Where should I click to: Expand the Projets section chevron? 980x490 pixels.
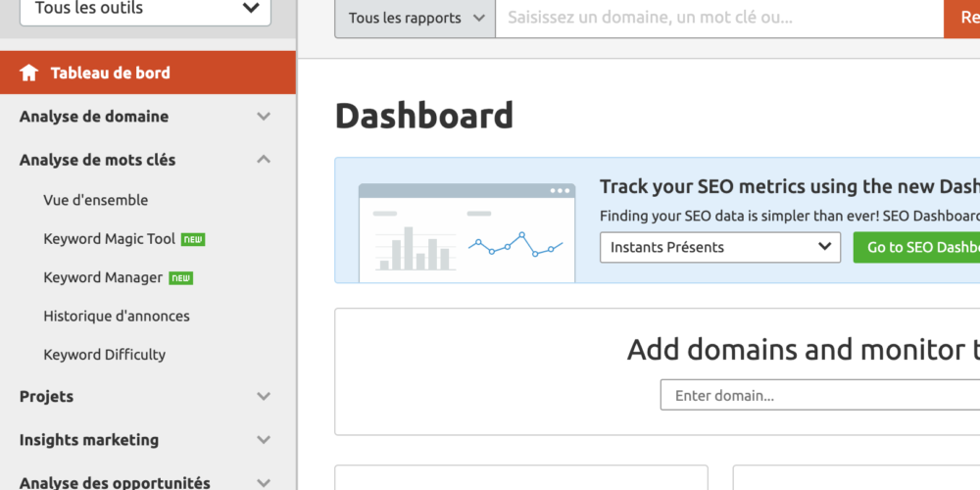[x=263, y=397]
